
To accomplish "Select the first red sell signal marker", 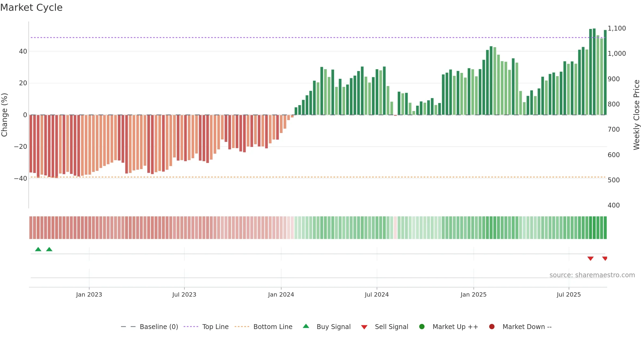I will coord(590,258).
